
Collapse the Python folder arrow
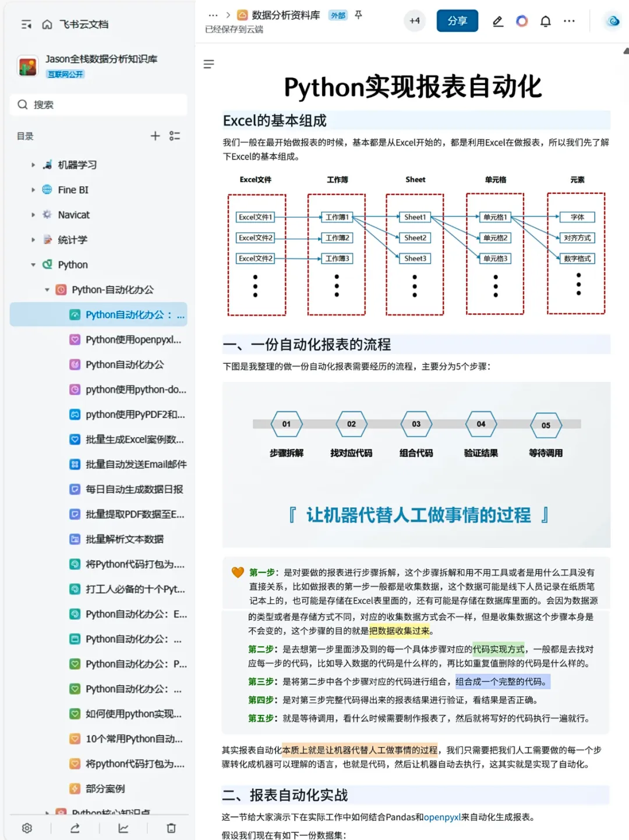tap(33, 265)
